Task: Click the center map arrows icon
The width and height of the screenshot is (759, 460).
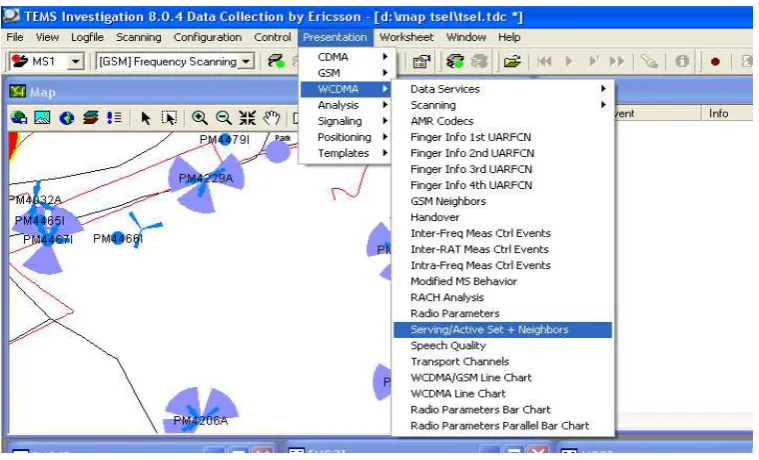Action: pos(247,118)
